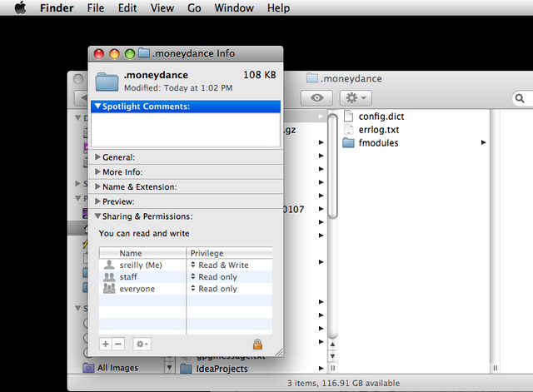Click the folder proxy icon in Info title
The image size is (533, 392).
144,53
